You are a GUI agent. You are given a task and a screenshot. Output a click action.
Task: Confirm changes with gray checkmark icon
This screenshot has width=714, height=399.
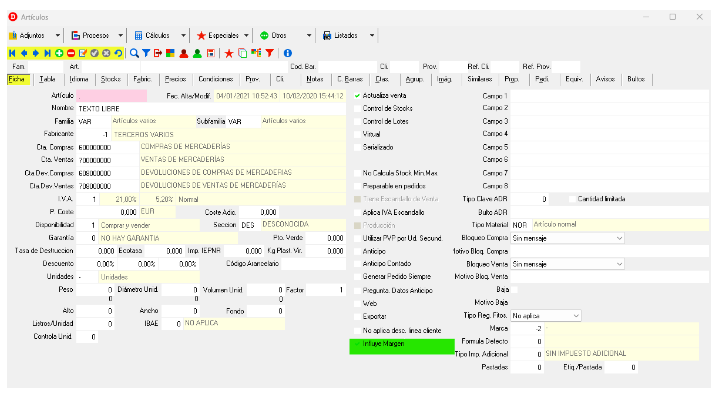coord(95,53)
